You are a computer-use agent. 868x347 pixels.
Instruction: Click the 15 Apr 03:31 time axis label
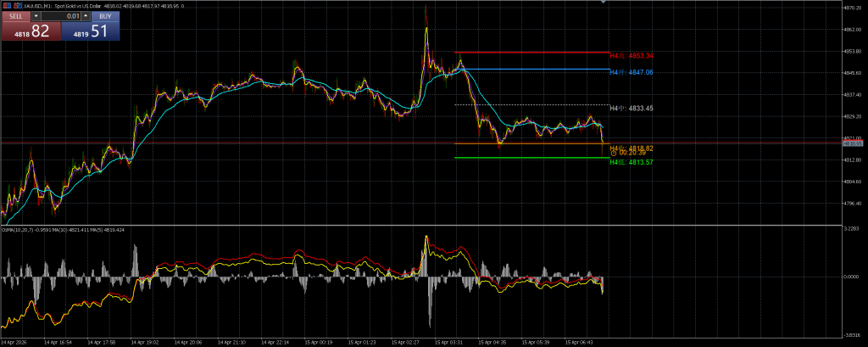coord(447,343)
